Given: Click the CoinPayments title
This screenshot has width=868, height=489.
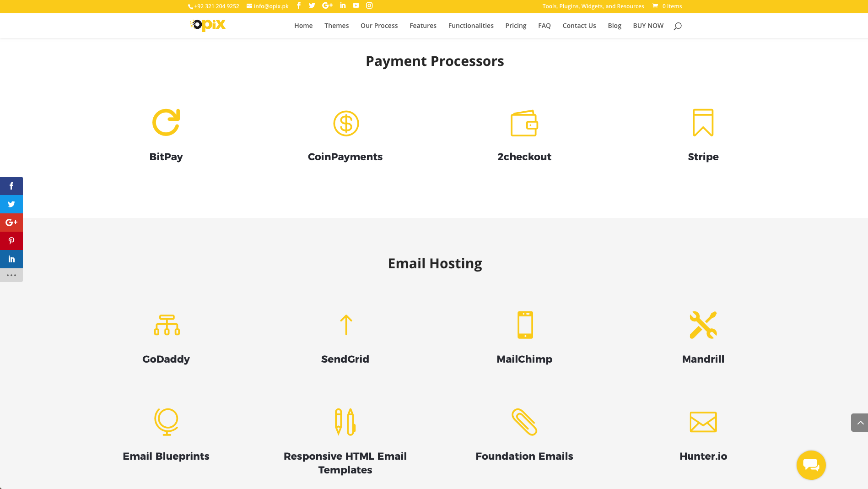Looking at the screenshot, I should pyautogui.click(x=345, y=157).
